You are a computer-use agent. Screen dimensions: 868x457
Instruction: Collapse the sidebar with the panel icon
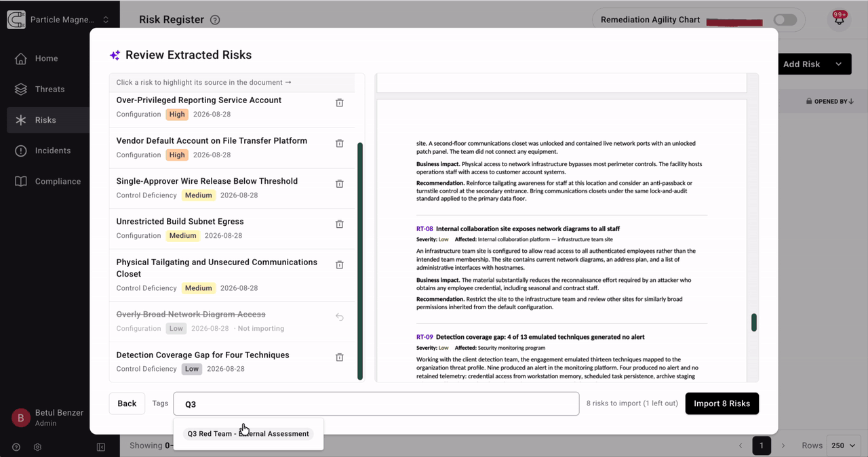[x=101, y=447]
